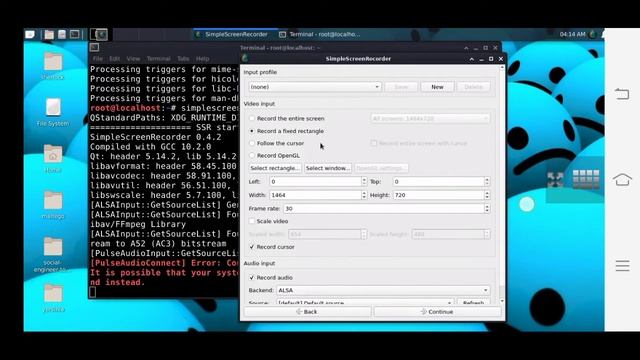Toggle the Record cursor checkbox

[252, 247]
